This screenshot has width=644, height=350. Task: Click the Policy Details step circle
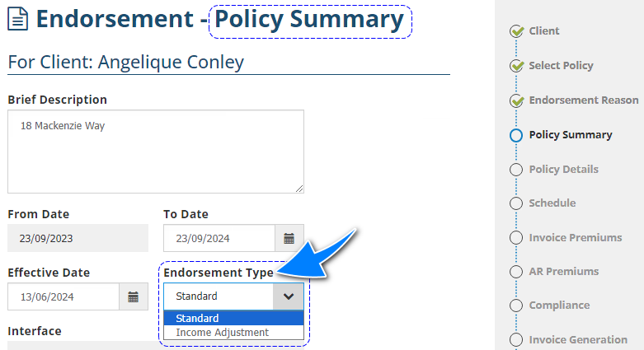click(x=517, y=170)
